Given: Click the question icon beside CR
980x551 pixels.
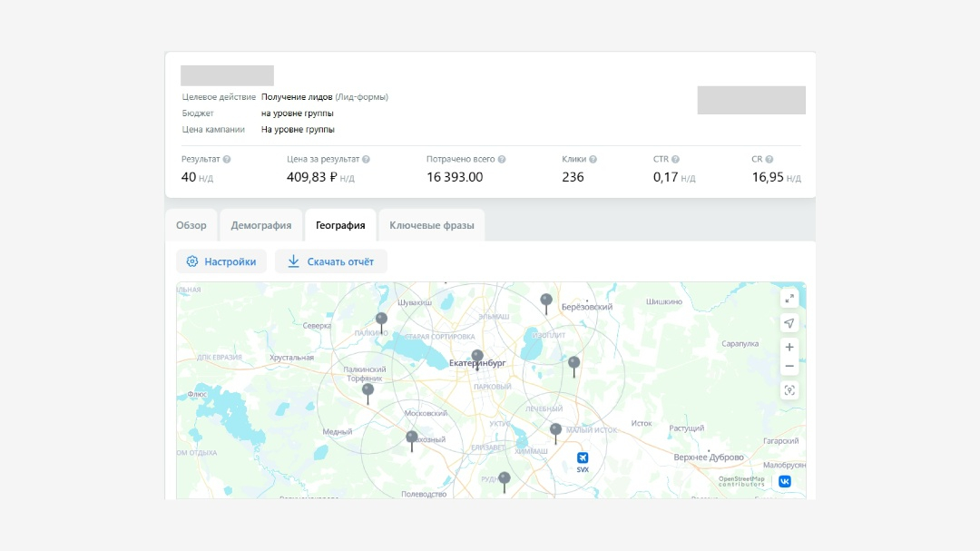Looking at the screenshot, I should tap(769, 160).
